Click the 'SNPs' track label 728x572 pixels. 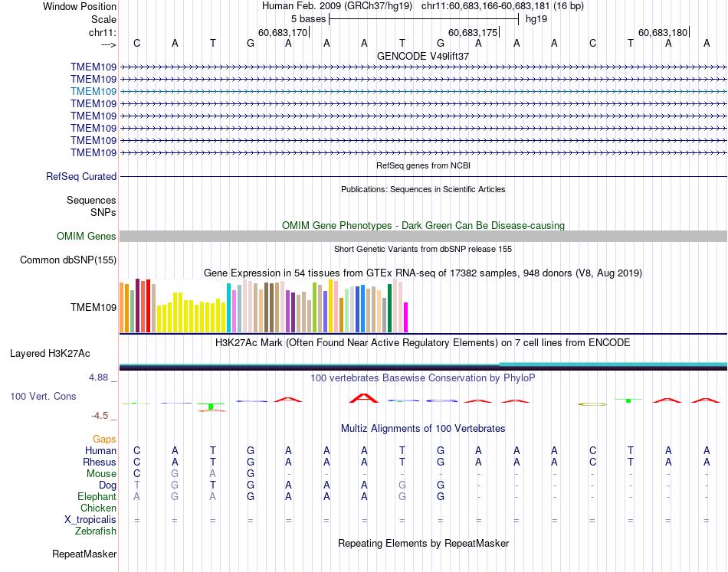pyautogui.click(x=103, y=212)
